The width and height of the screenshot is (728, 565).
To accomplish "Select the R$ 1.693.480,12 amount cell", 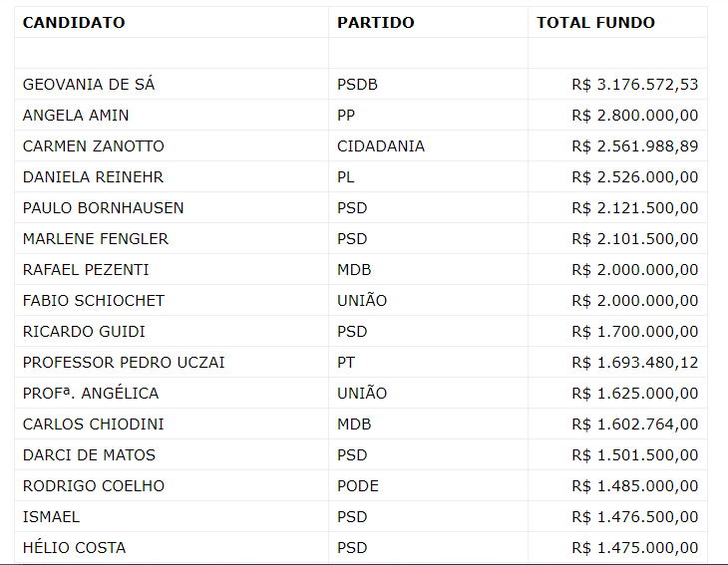I will (x=635, y=363).
